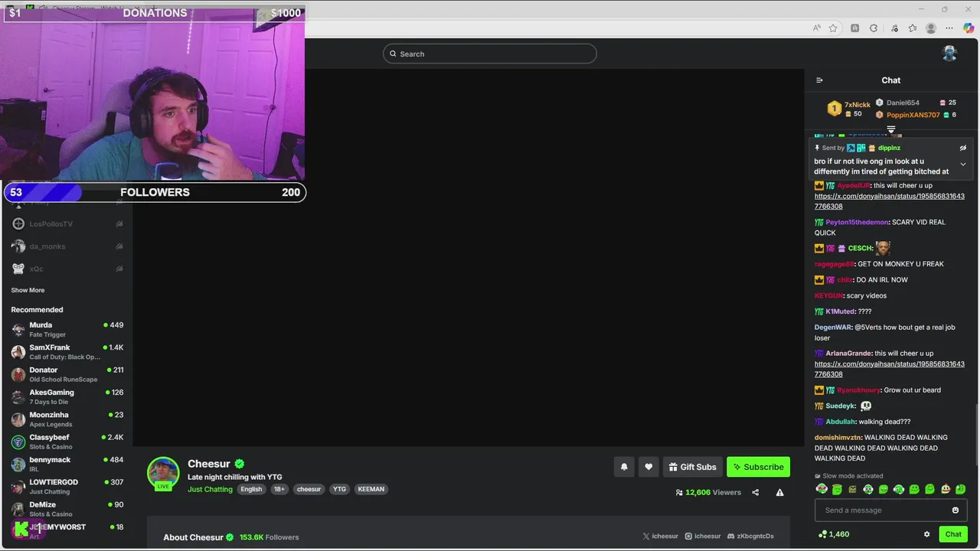This screenshot has width=980, height=551.
Task: Click the YTG tag
Action: pyautogui.click(x=339, y=489)
